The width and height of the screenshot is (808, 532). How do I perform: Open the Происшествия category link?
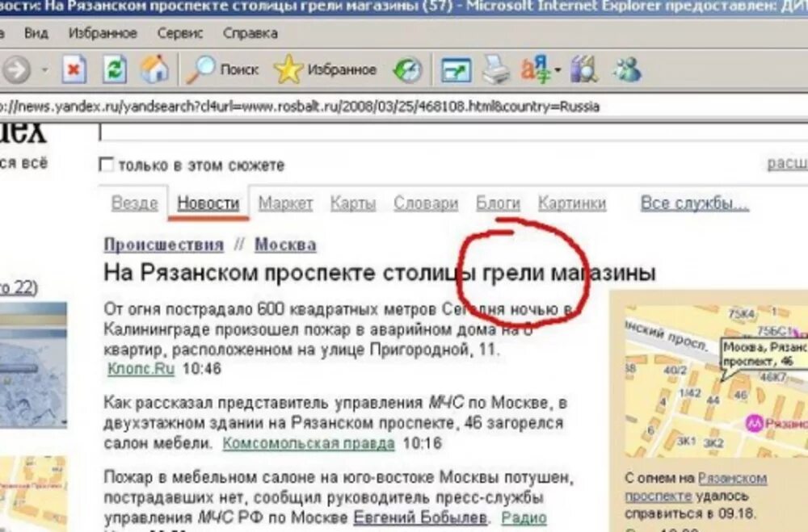click(164, 244)
